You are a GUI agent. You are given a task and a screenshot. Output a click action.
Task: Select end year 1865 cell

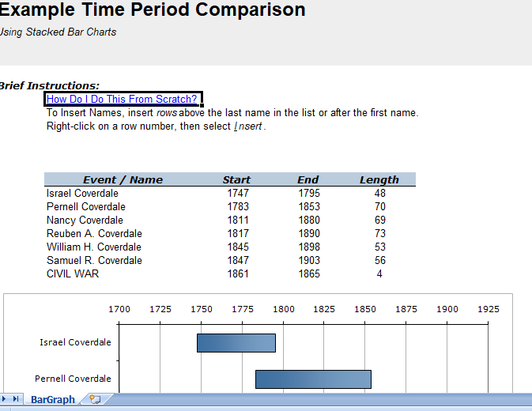(309, 273)
